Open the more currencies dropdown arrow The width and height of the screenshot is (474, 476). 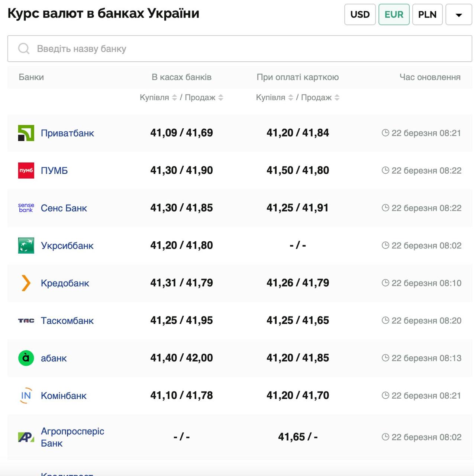pos(458,15)
